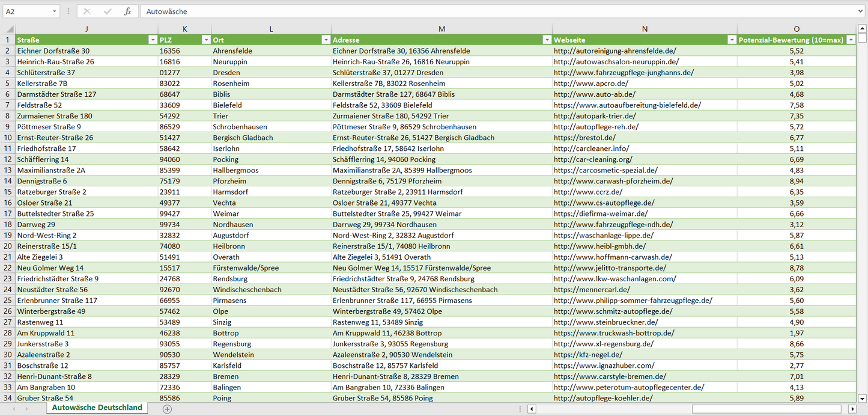
Task: Open the Ort column filter dropdown
Action: point(326,40)
